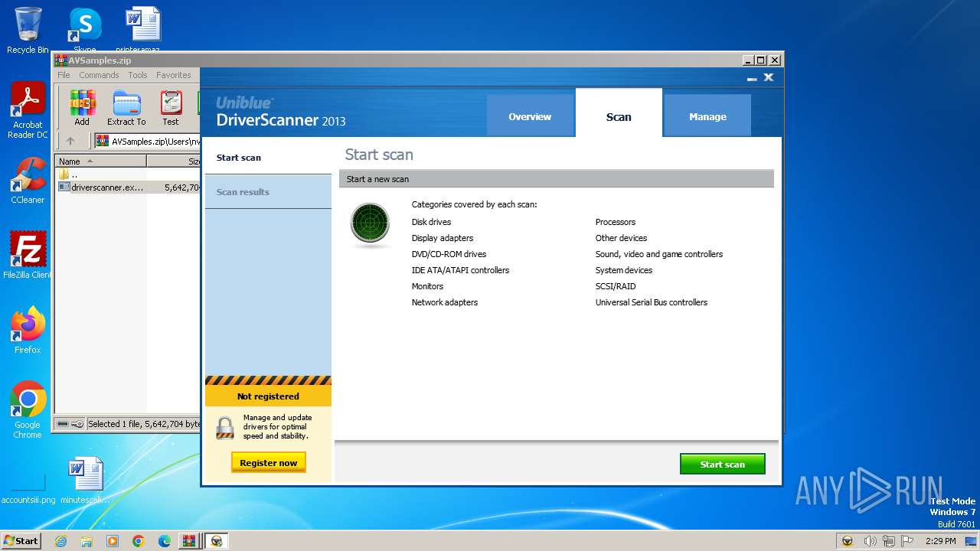The width and height of the screenshot is (980, 551).
Task: Open the Commands menu in WinRAR
Action: pyautogui.click(x=99, y=75)
